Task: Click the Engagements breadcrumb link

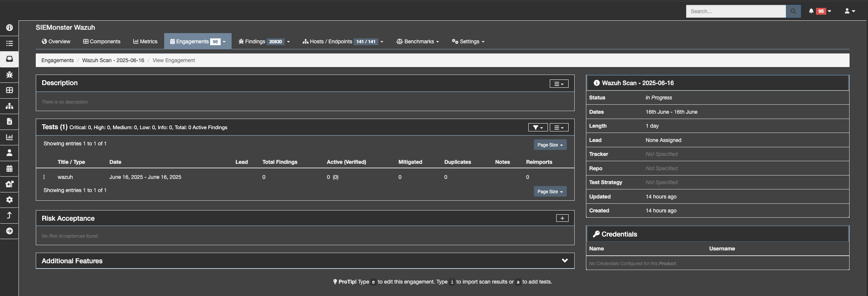Action: (x=57, y=60)
